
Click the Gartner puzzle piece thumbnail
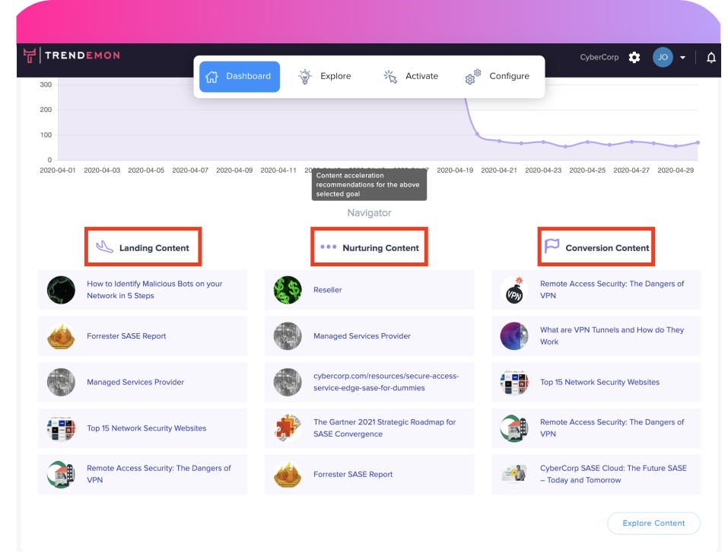point(288,428)
